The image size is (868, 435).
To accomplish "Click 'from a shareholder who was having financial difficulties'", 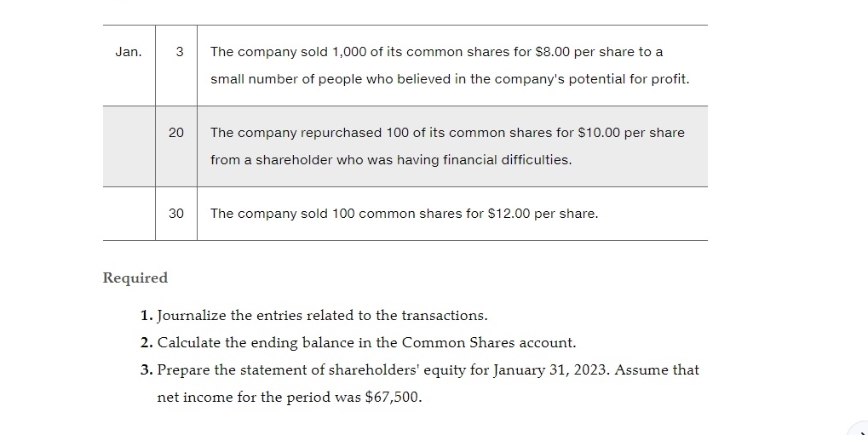I will point(391,160).
